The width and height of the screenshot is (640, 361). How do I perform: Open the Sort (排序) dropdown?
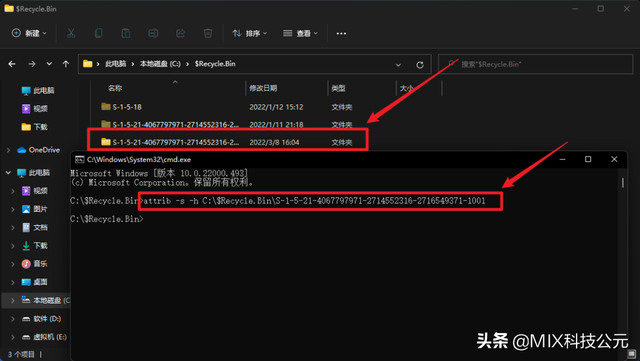click(249, 33)
